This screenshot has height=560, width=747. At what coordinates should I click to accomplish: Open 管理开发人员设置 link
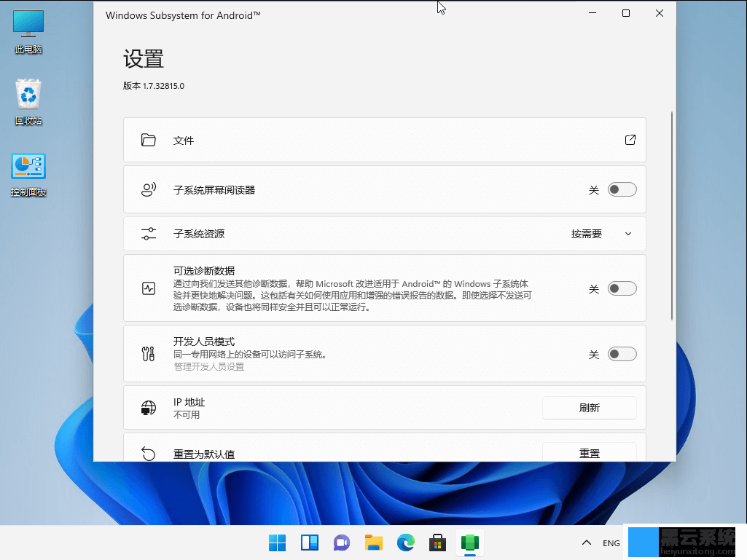tap(208, 367)
